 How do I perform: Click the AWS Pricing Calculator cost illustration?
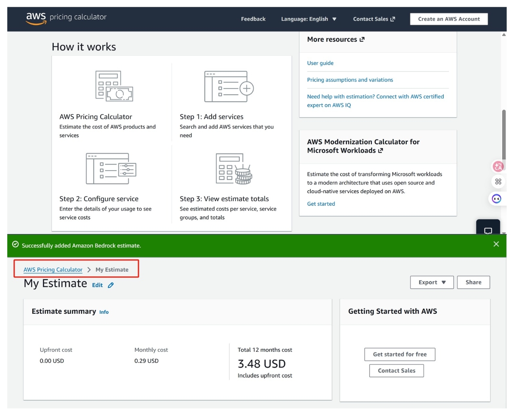tap(114, 86)
